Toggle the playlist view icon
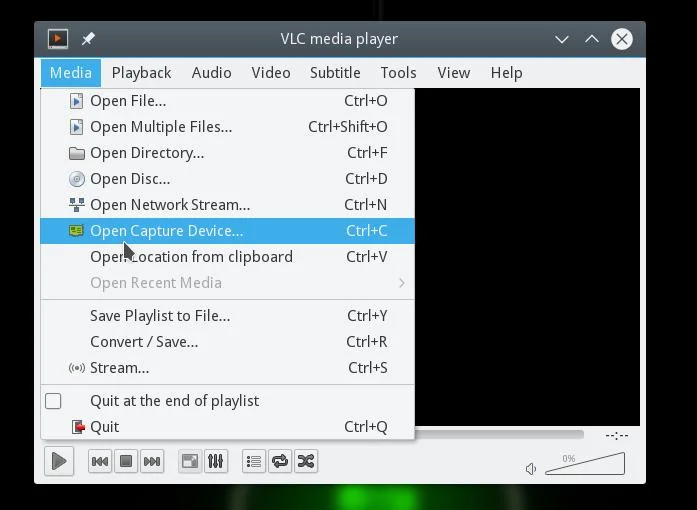This screenshot has width=697, height=510. [254, 461]
